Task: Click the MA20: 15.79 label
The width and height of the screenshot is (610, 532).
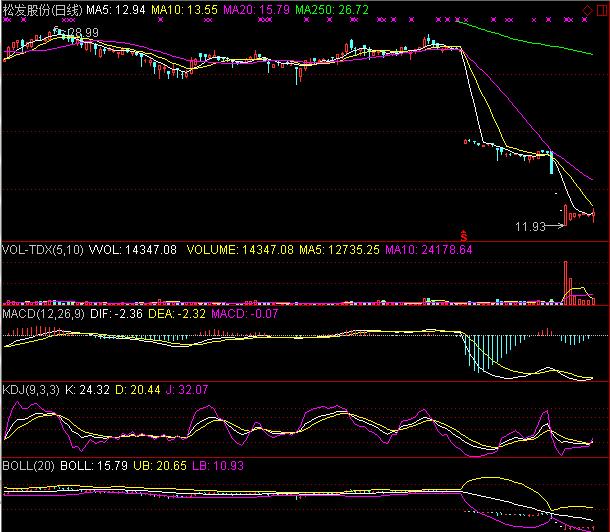Action: tap(256, 10)
